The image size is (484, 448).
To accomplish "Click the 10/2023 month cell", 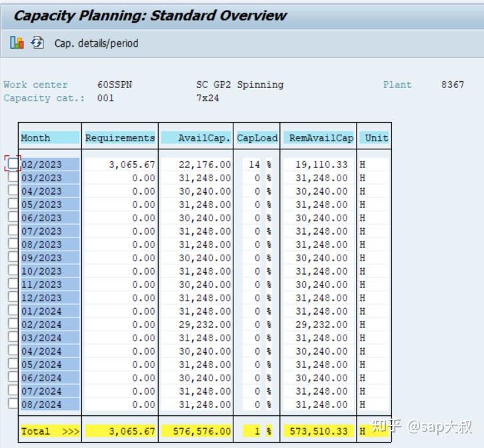I will click(50, 271).
